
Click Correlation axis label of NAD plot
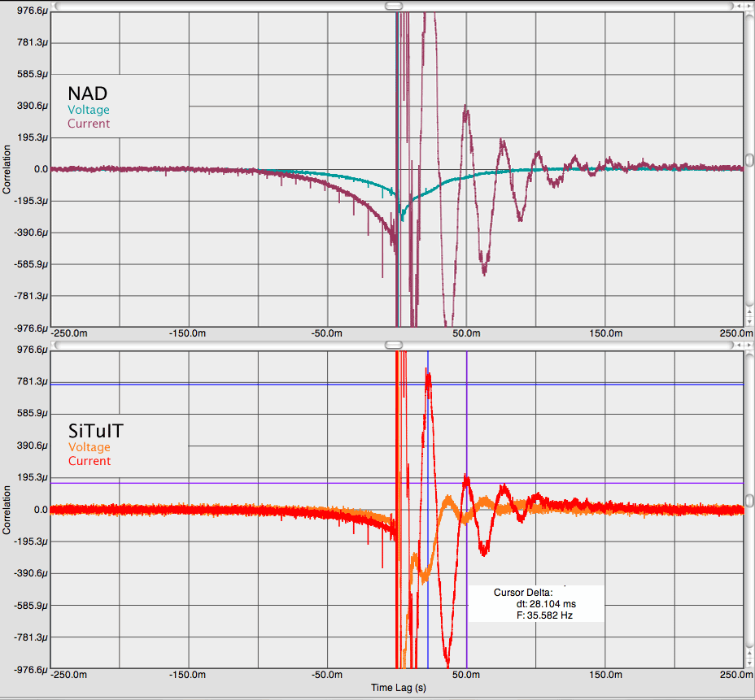click(7, 169)
